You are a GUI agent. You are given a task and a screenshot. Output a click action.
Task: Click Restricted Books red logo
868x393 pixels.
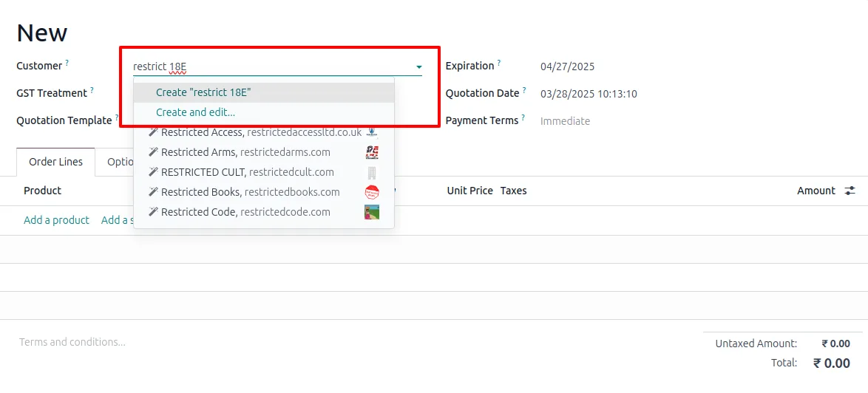(x=372, y=192)
